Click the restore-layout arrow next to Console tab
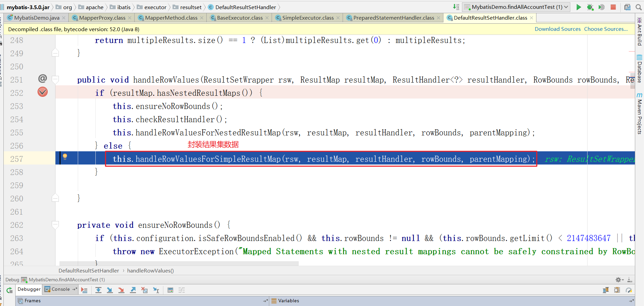This screenshot has height=306, width=644. click(74, 289)
